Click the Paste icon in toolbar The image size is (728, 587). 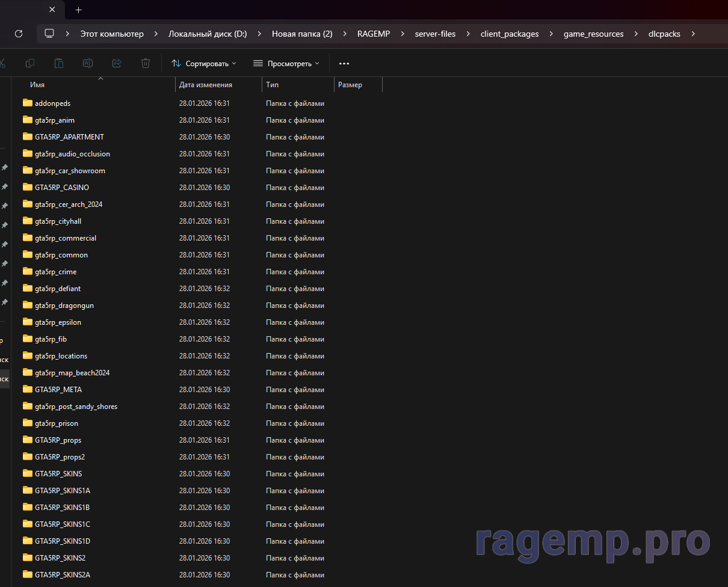click(x=59, y=63)
